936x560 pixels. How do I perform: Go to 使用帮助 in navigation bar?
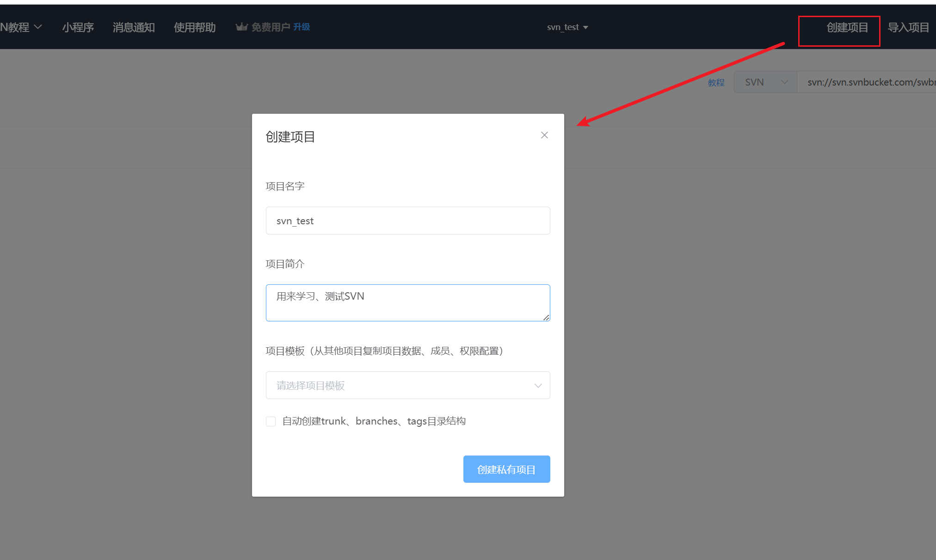(195, 27)
